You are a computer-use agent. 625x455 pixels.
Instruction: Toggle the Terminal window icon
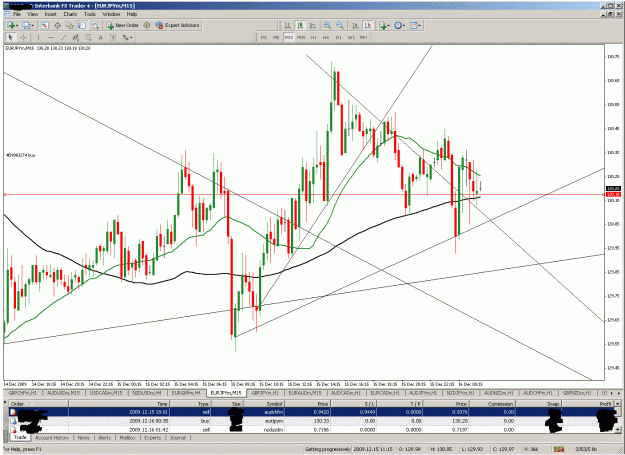[82, 25]
